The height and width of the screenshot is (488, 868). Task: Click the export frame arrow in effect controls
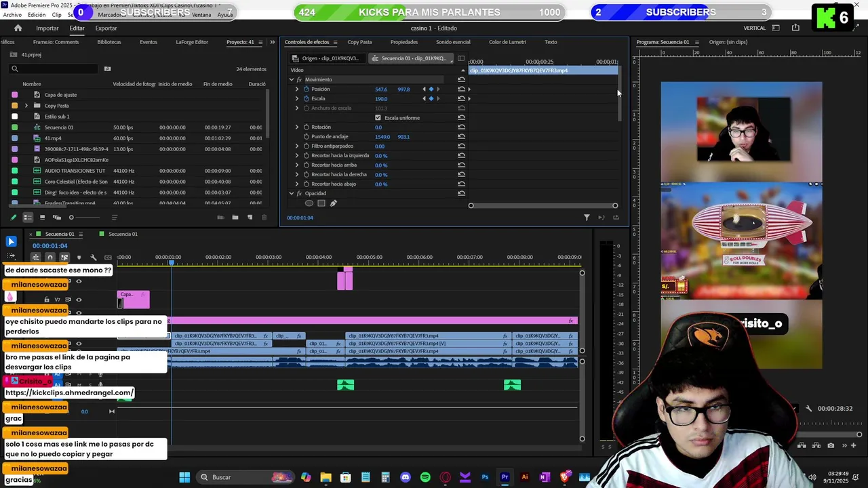click(x=616, y=218)
